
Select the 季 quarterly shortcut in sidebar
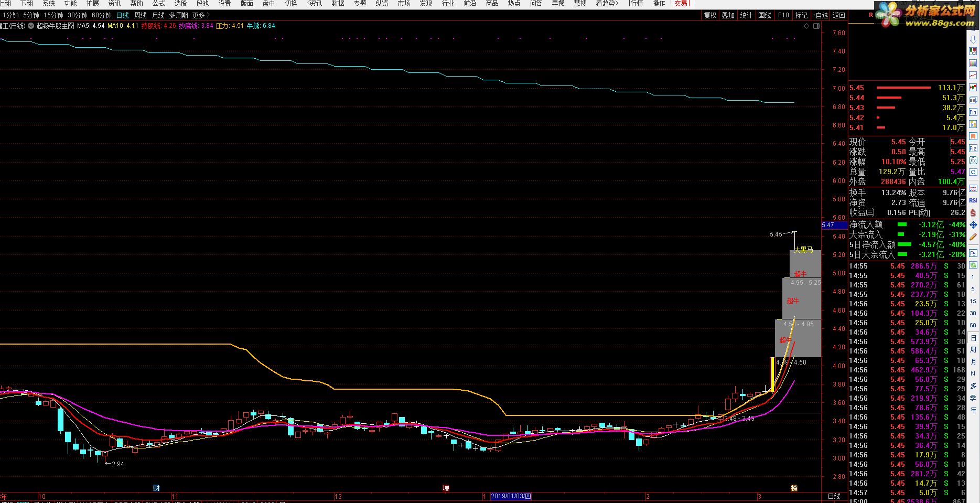tap(973, 398)
